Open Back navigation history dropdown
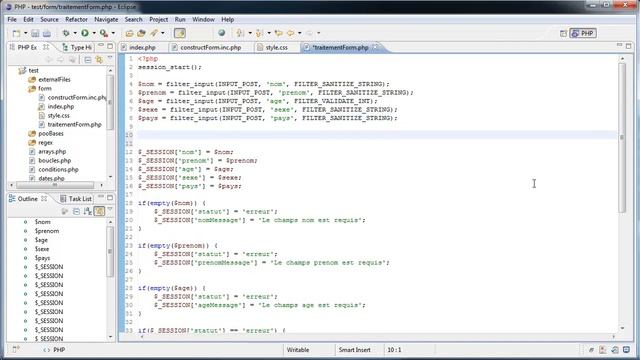Screen dimensions: 640x360 (300, 33)
